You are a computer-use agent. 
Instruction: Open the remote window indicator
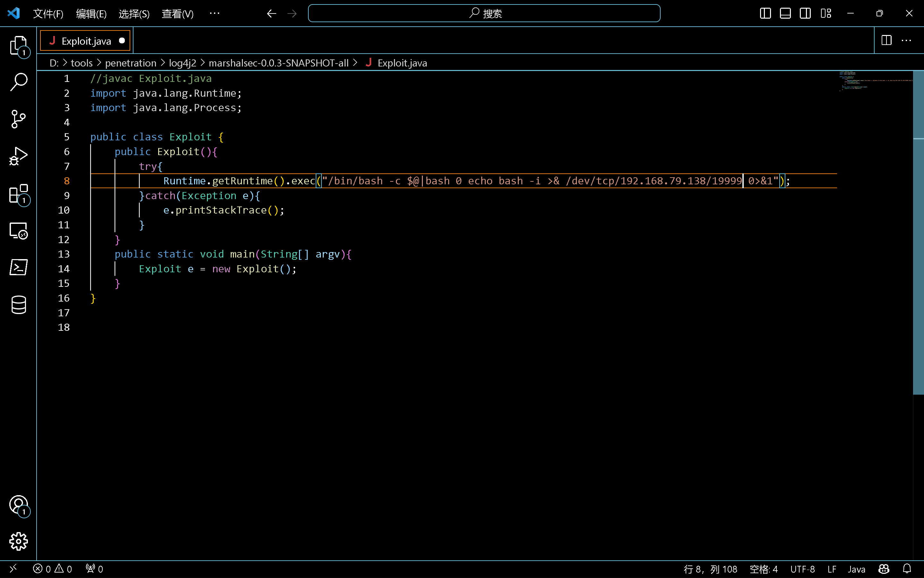[x=13, y=569]
